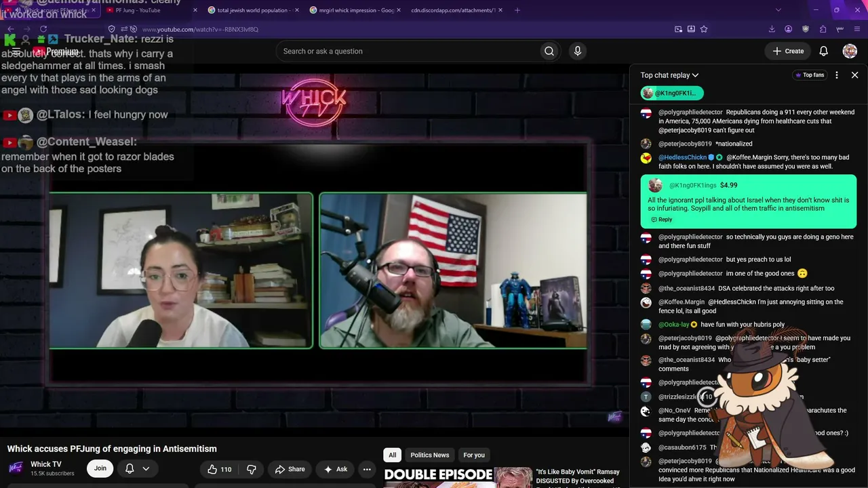Expand the browser tab list chevron
Viewport: 868px width, 488px height.
[778, 10]
